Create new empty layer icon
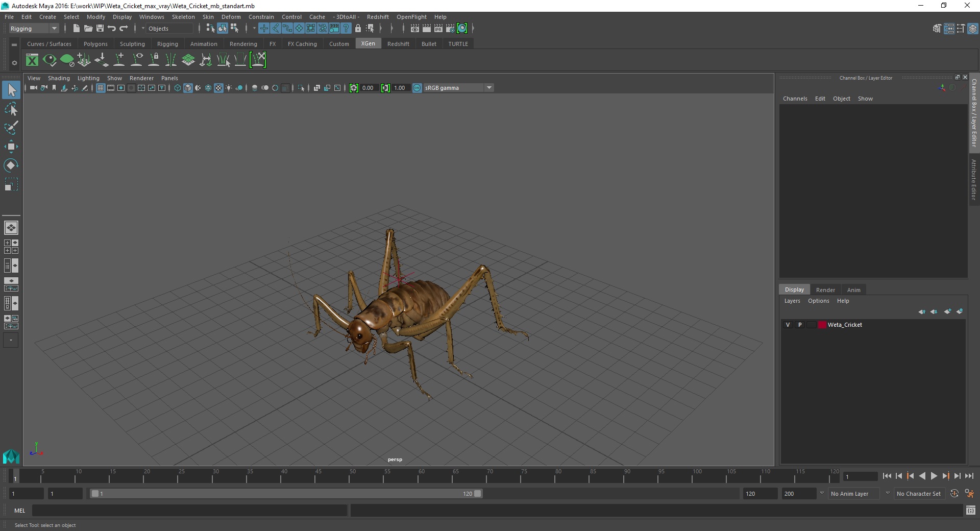980x531 pixels. click(948, 311)
